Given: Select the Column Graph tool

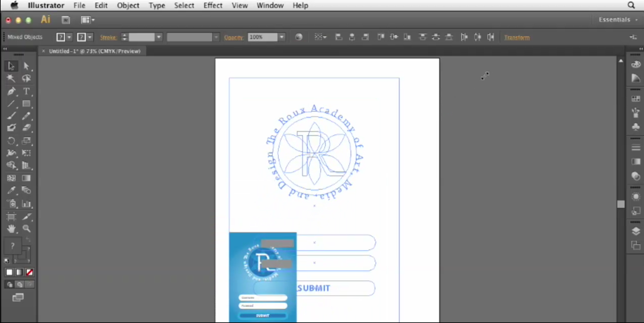Looking at the screenshot, I should pyautogui.click(x=26, y=204).
